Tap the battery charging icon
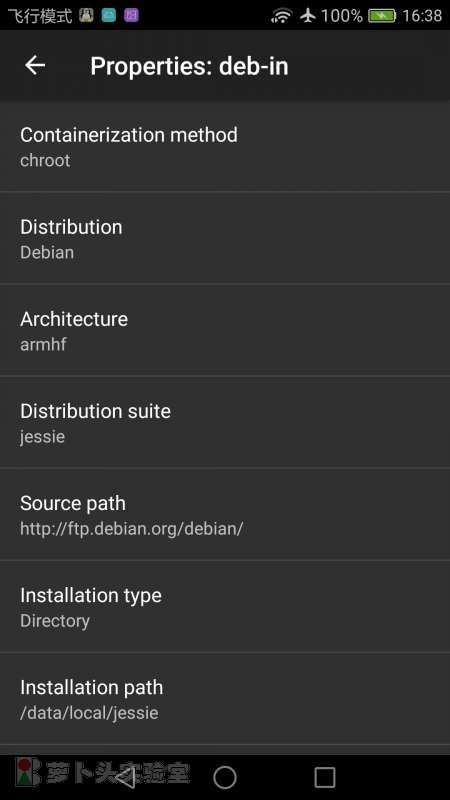 point(382,16)
